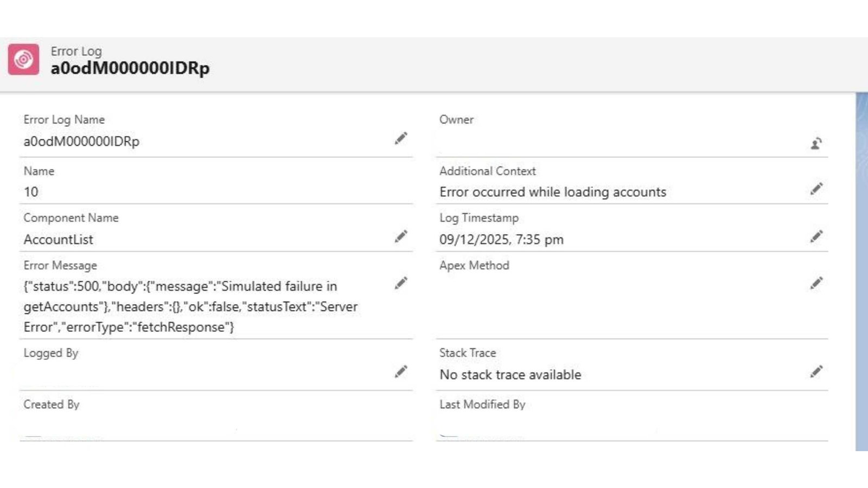Edit the Component Name field
Screen dimensions: 868x488
pyautogui.click(x=400, y=236)
